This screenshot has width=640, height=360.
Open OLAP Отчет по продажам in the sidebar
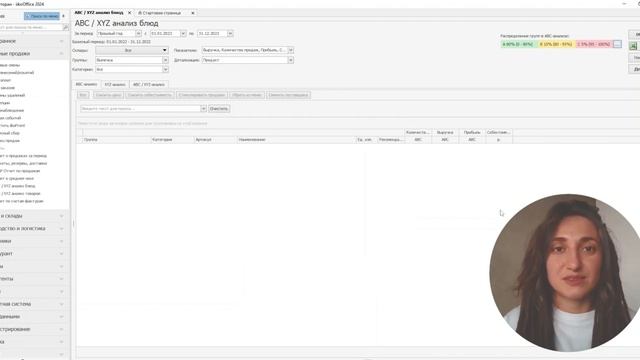tap(20, 171)
